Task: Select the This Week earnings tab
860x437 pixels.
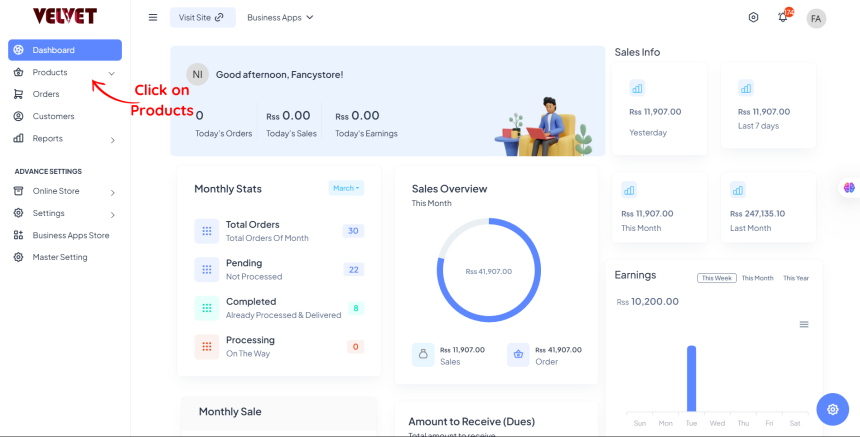Action: (x=716, y=278)
